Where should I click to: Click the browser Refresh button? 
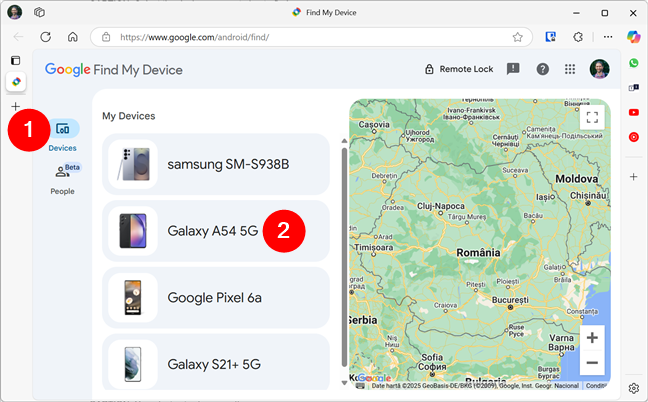45,37
